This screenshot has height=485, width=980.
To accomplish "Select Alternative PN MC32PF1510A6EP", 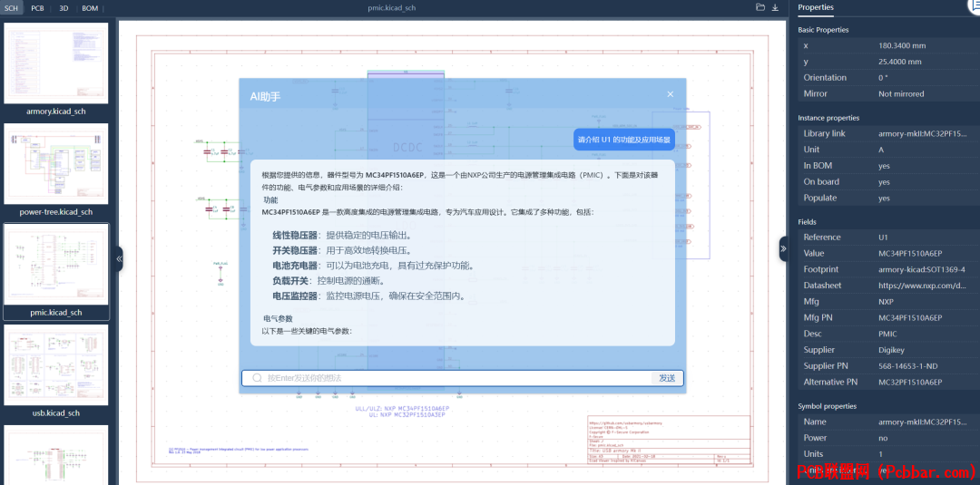I will click(910, 382).
